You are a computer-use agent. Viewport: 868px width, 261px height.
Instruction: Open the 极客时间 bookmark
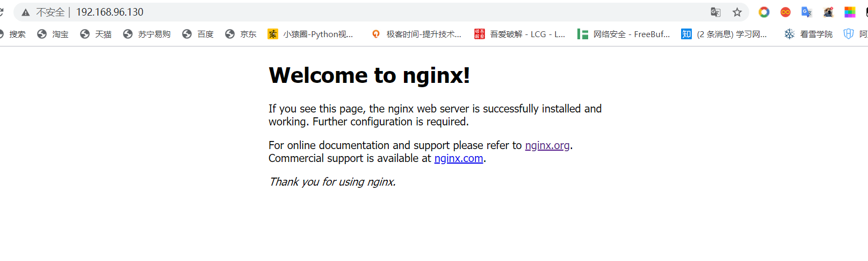click(416, 34)
